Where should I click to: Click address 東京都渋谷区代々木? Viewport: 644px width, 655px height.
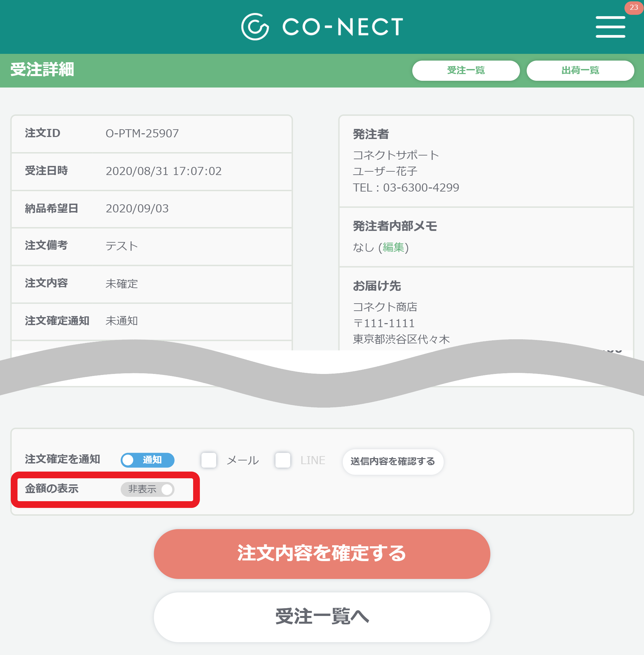coord(401,339)
